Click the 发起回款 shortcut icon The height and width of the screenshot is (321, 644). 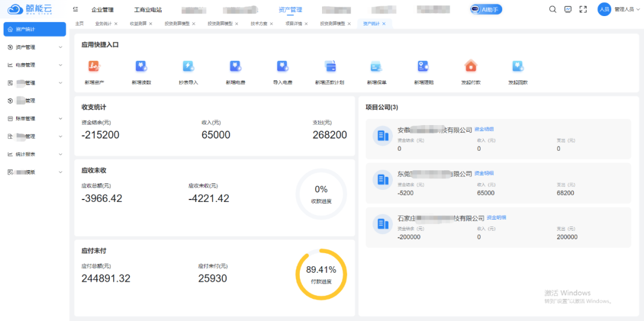(518, 66)
